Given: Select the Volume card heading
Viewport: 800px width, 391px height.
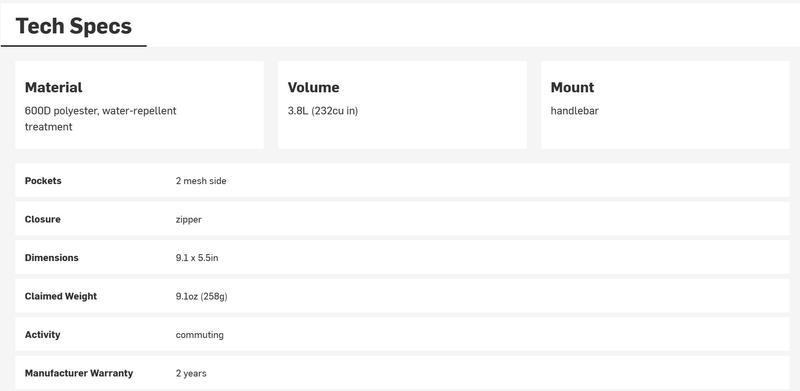Looking at the screenshot, I should pos(313,87).
